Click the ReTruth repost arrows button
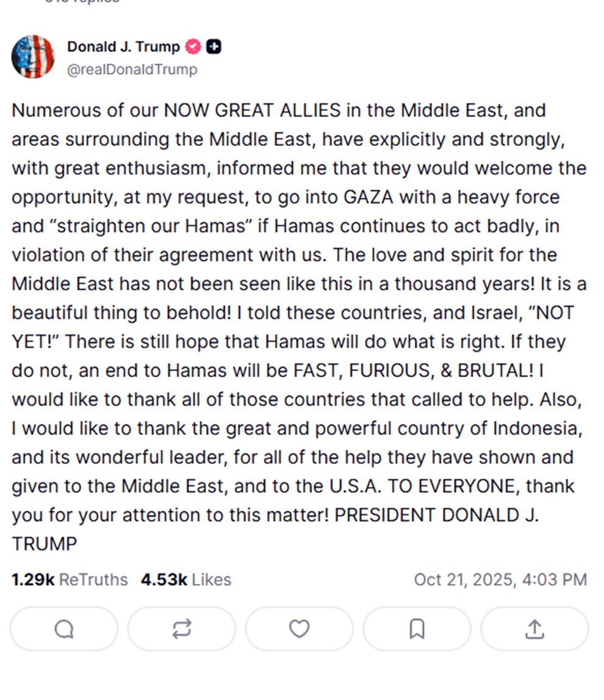604x700 pixels. tap(181, 629)
